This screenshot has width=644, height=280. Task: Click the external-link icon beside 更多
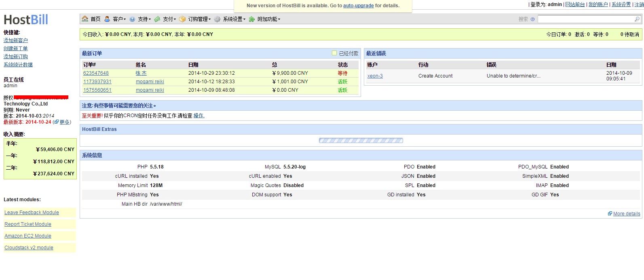point(57,122)
